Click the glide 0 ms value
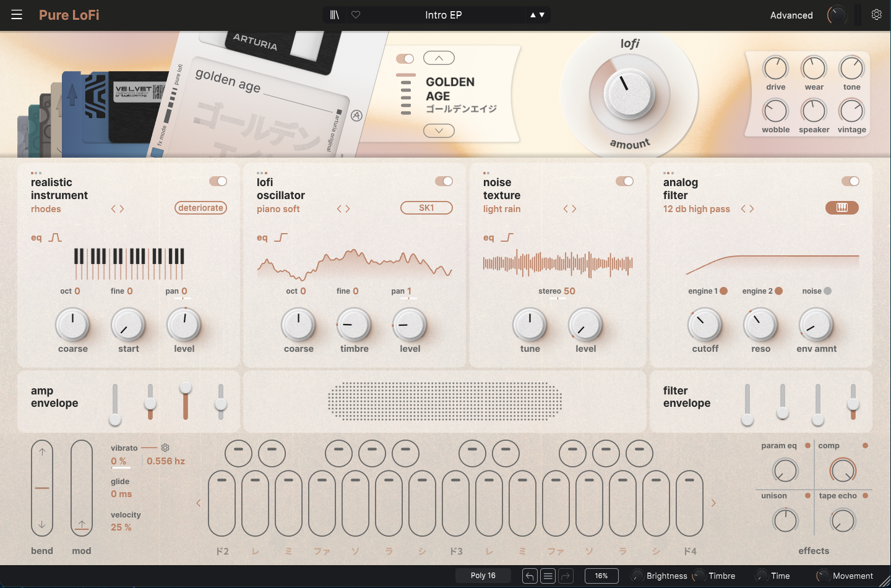Screen dimensions: 891x588 coord(121,494)
